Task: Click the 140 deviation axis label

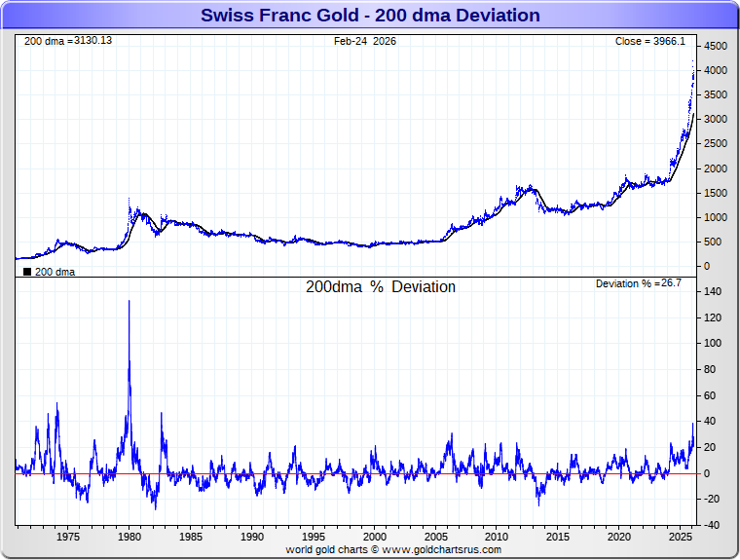Action: [x=713, y=292]
